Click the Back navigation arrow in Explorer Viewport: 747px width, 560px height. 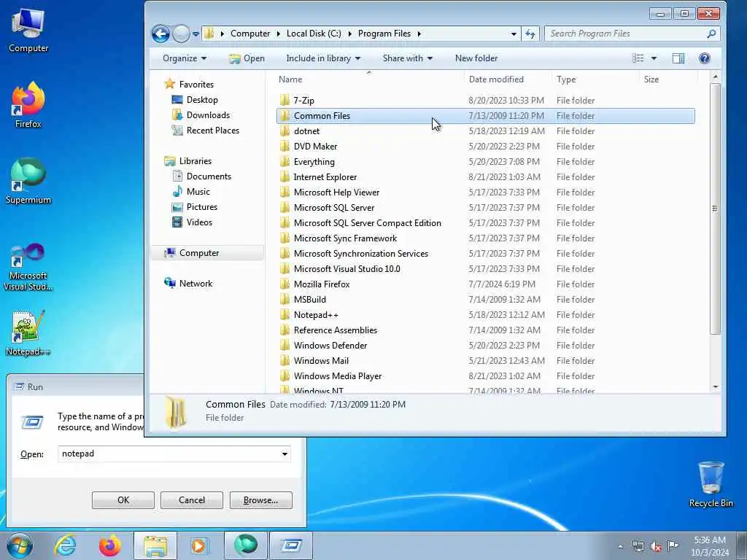(x=160, y=34)
